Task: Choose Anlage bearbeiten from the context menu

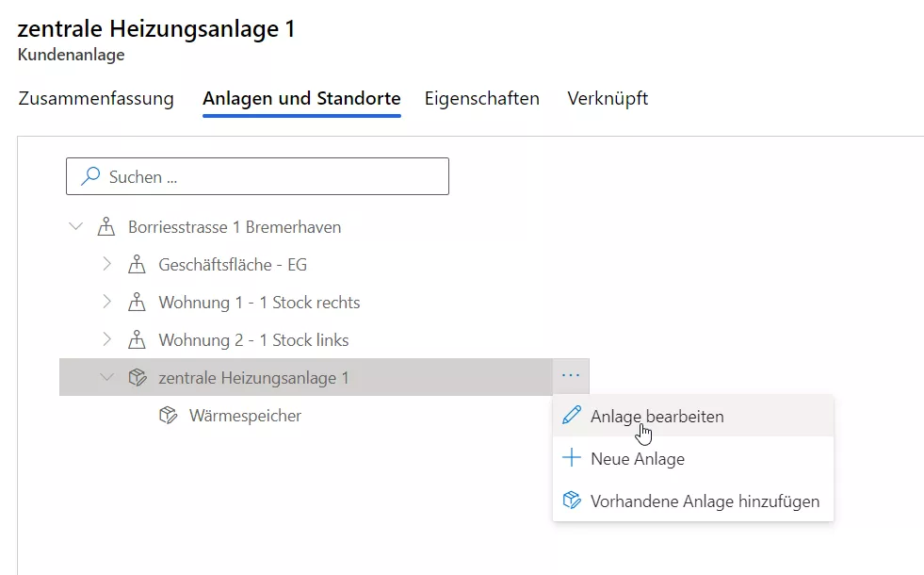Action: (657, 416)
